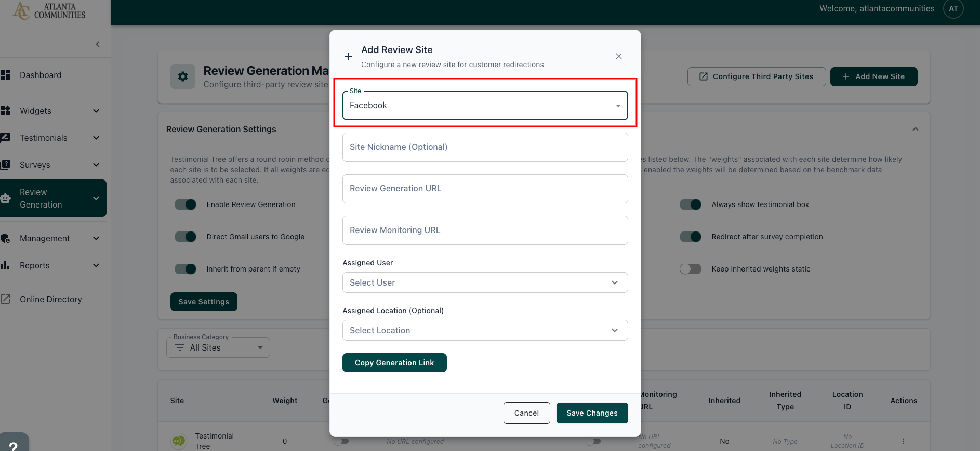Collapse the sidebar with the chevron arrow

(x=98, y=44)
